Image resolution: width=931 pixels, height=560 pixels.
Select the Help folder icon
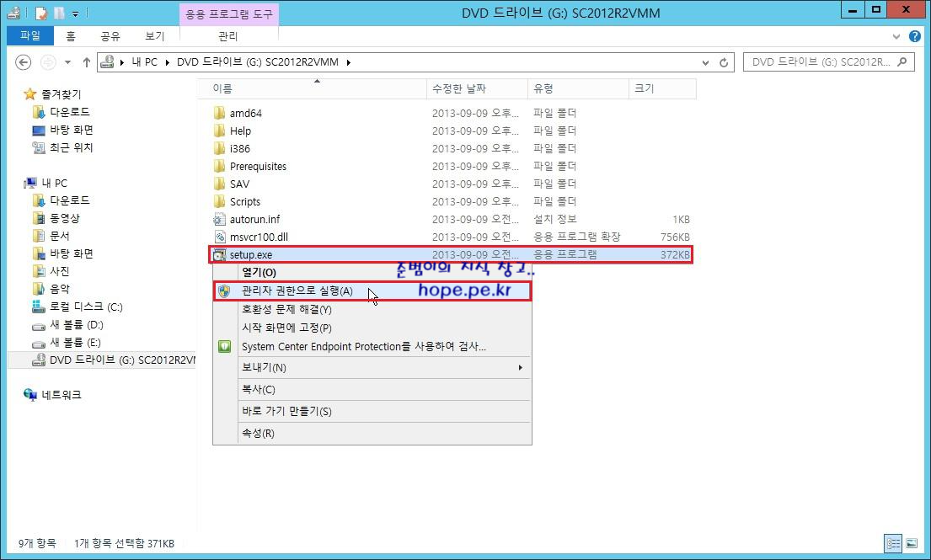pyautogui.click(x=219, y=131)
